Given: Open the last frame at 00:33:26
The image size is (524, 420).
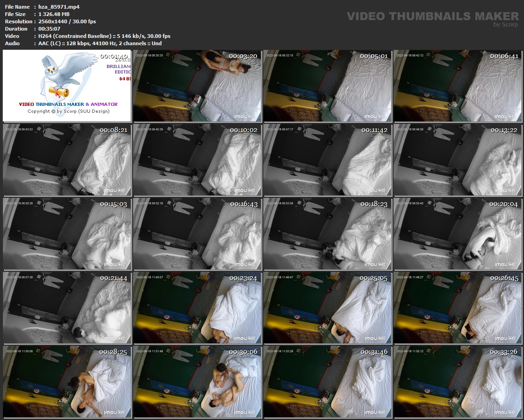Looking at the screenshot, I should (458, 382).
